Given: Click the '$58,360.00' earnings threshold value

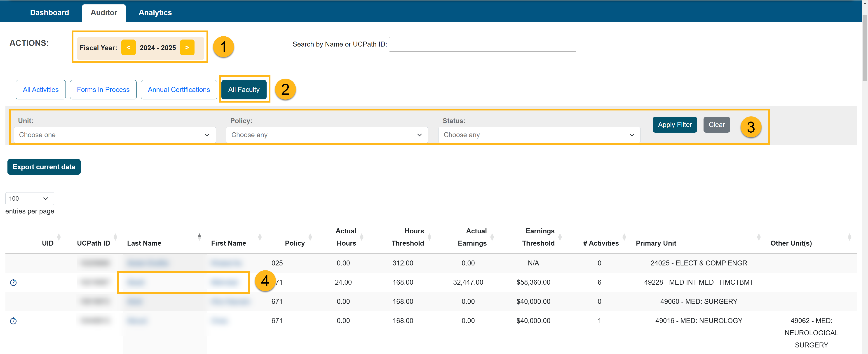Looking at the screenshot, I should (533, 282).
